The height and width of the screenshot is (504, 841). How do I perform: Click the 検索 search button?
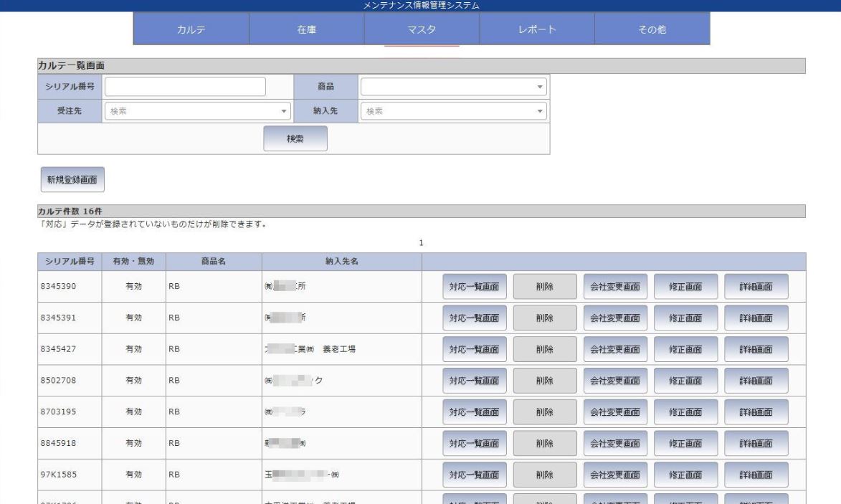[x=295, y=138]
